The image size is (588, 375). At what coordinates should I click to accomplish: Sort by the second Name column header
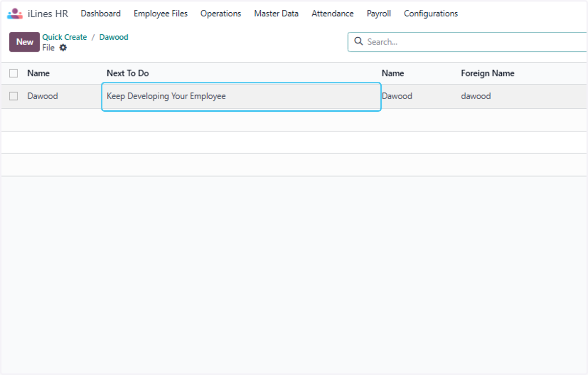coord(392,73)
